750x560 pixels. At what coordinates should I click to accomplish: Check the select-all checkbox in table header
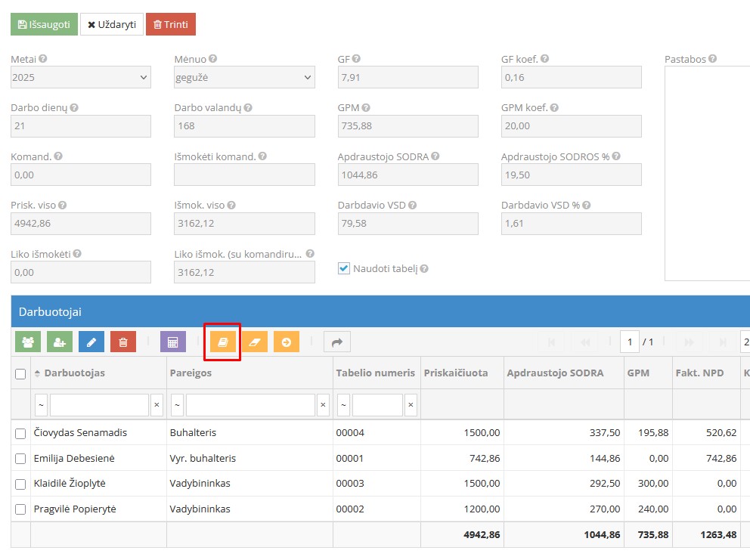tap(20, 373)
